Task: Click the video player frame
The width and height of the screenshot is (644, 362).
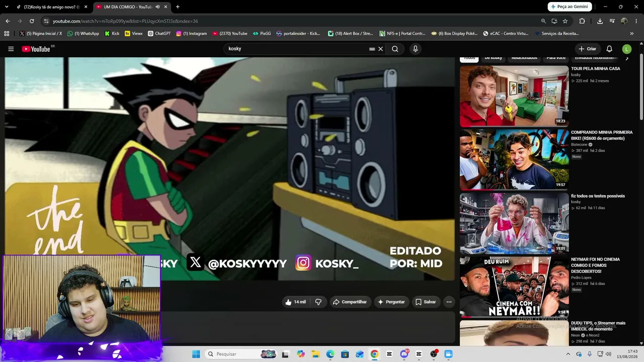Action: pos(230,168)
